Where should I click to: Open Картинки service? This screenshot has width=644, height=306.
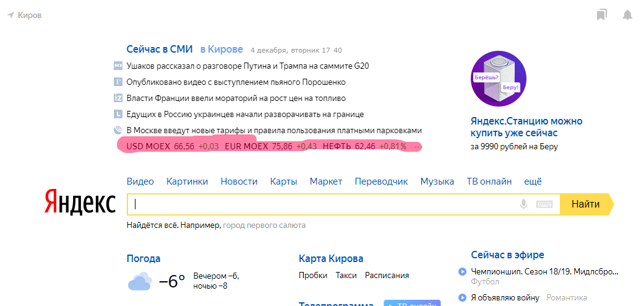click(187, 181)
